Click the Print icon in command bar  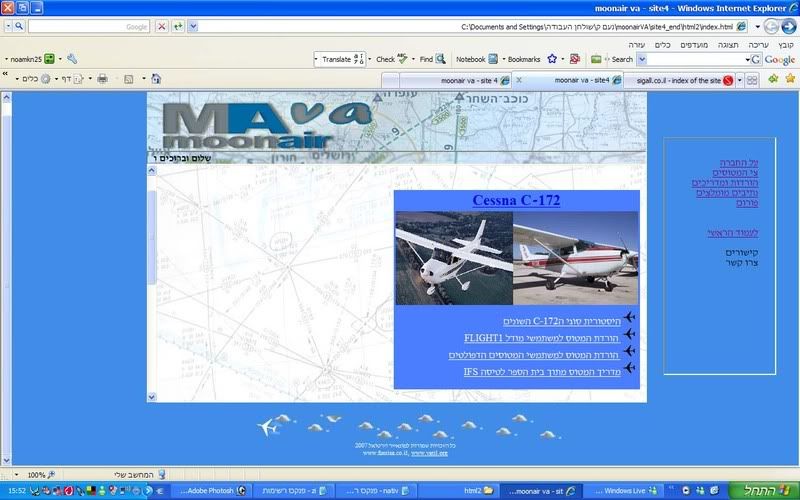click(x=102, y=78)
